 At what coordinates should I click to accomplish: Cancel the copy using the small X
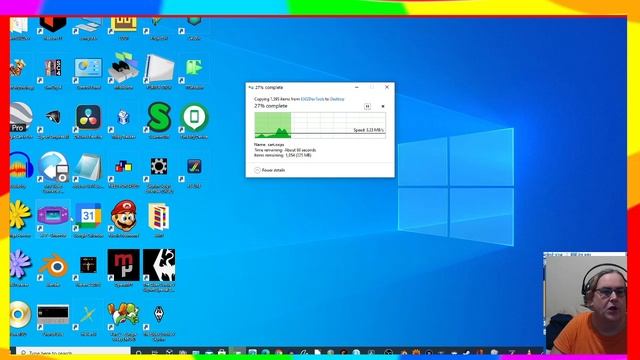click(x=383, y=107)
